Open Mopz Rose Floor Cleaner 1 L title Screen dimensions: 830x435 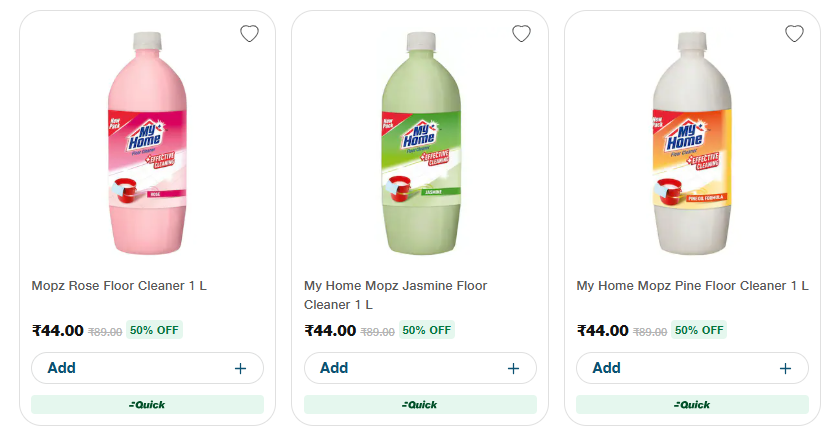(119, 286)
